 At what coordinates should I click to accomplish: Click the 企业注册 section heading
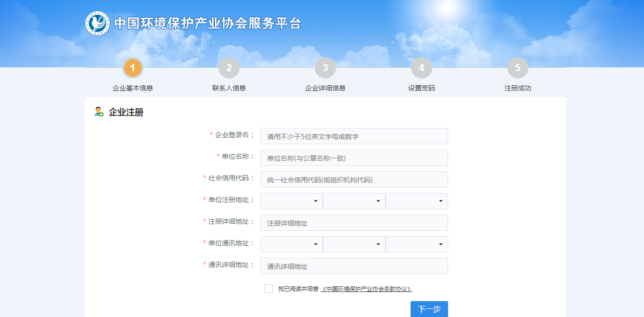[126, 113]
